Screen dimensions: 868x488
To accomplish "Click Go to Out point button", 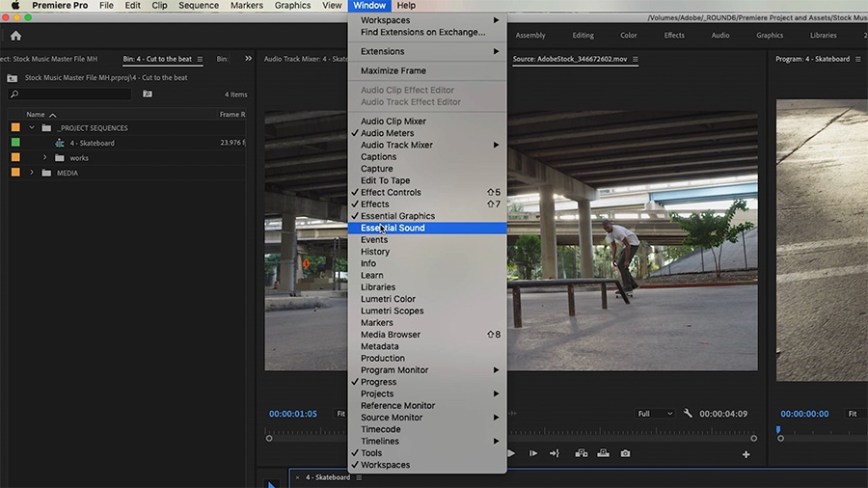I will click(555, 453).
